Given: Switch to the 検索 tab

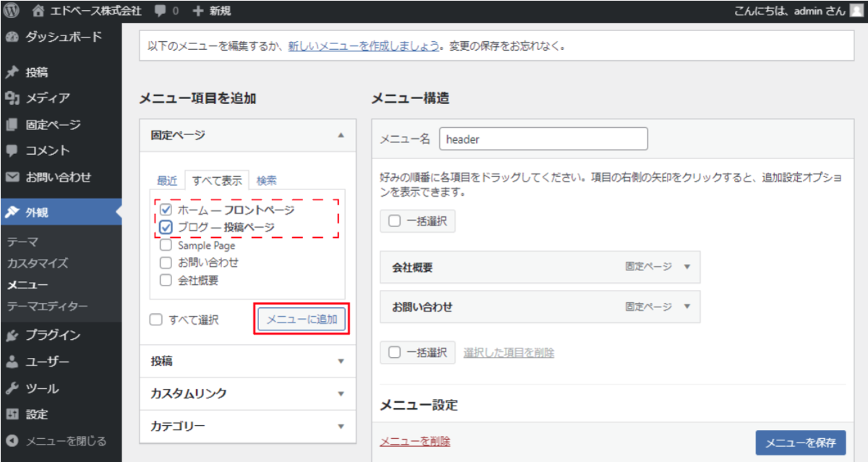Looking at the screenshot, I should coord(266,181).
